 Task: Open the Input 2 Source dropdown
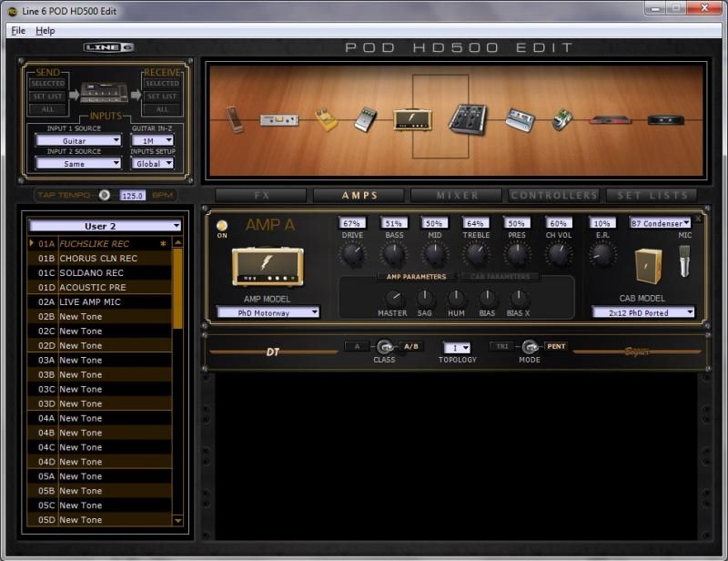click(x=78, y=164)
